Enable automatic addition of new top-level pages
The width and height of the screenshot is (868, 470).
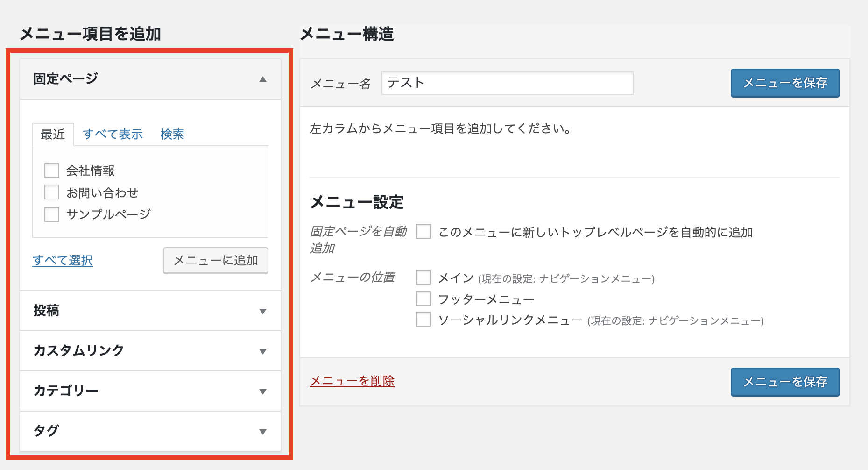click(423, 231)
